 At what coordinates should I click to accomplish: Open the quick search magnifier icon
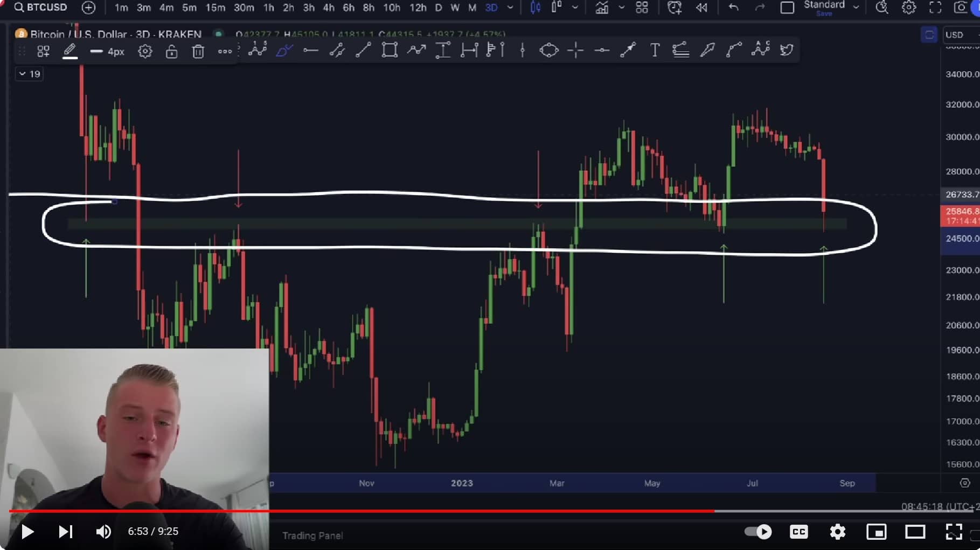click(881, 8)
